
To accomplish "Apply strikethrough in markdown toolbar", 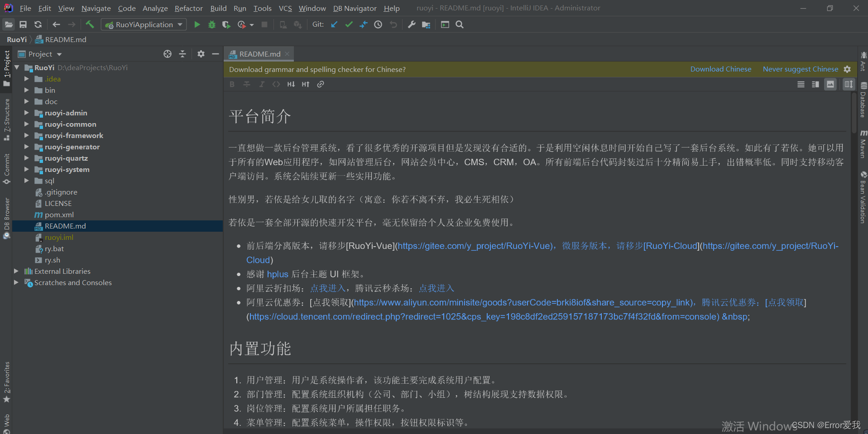I will pyautogui.click(x=247, y=84).
